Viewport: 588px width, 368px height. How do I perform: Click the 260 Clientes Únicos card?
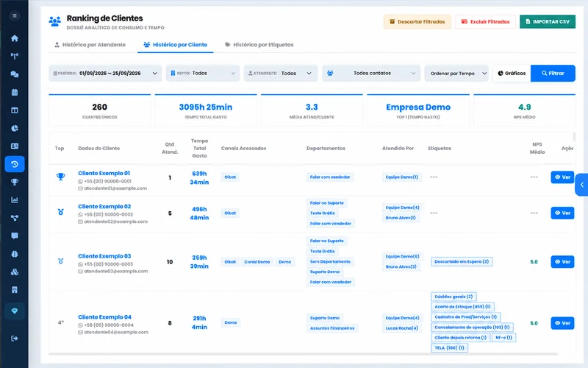coord(100,110)
